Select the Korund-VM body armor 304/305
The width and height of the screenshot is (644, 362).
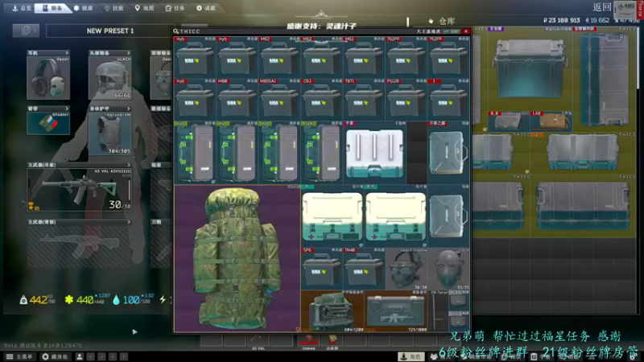(109, 134)
